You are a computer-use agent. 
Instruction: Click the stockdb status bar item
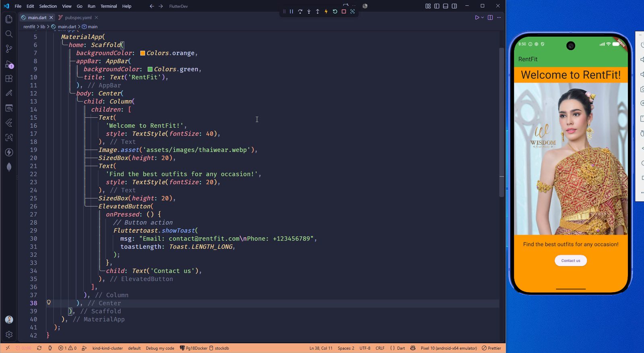pyautogui.click(x=219, y=348)
